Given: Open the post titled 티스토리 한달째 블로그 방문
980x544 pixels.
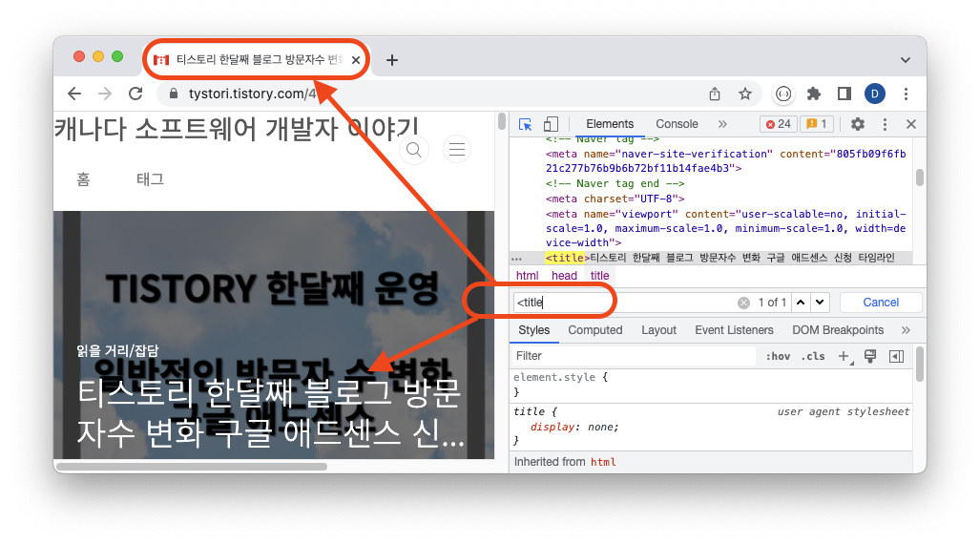Looking at the screenshot, I should coord(271,413).
